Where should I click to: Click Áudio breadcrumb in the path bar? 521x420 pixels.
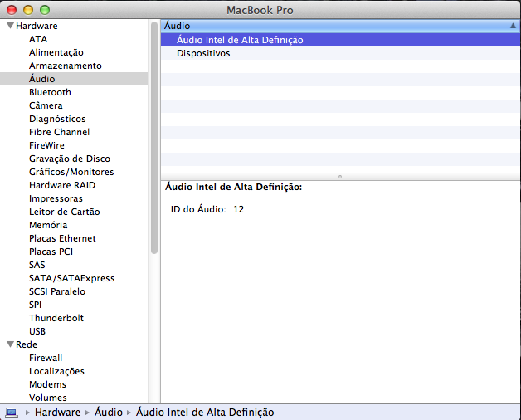(x=108, y=412)
